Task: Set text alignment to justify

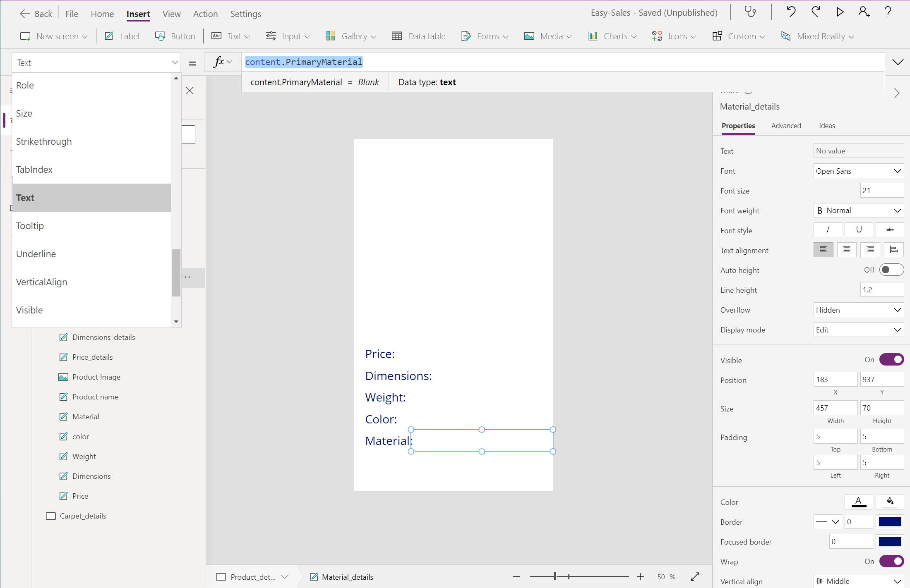Action: coord(894,250)
